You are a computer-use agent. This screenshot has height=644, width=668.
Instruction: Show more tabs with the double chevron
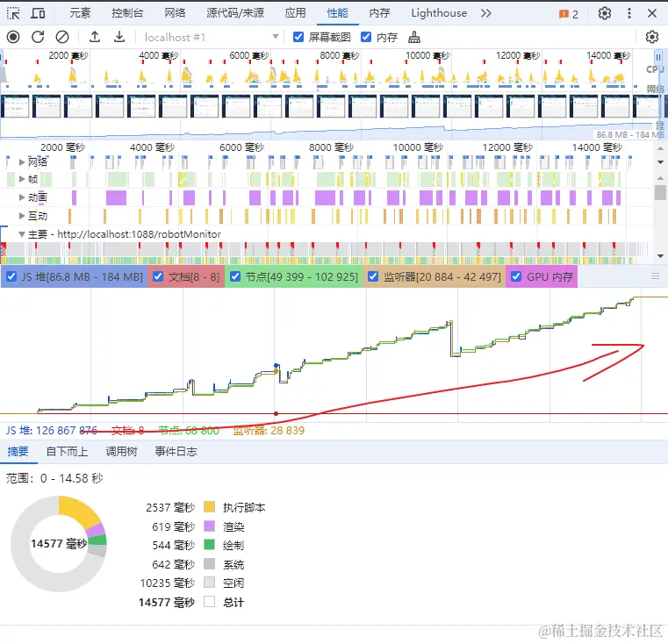[x=486, y=14]
